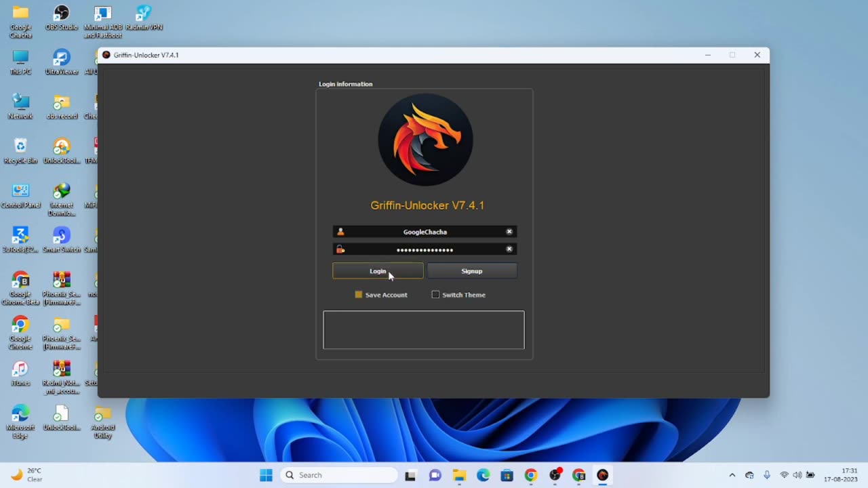Click the user icon beside the username
The height and width of the screenshot is (488, 868).
pyautogui.click(x=340, y=232)
